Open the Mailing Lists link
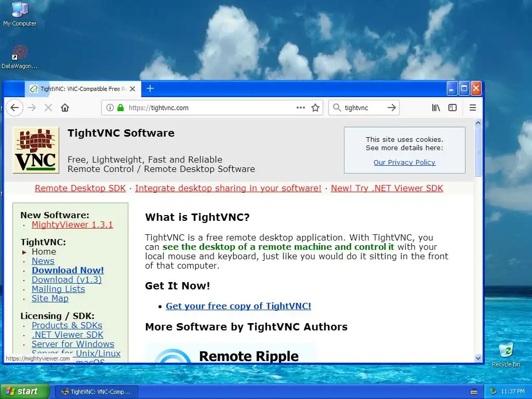Image resolution: width=532 pixels, height=399 pixels. pyautogui.click(x=58, y=289)
